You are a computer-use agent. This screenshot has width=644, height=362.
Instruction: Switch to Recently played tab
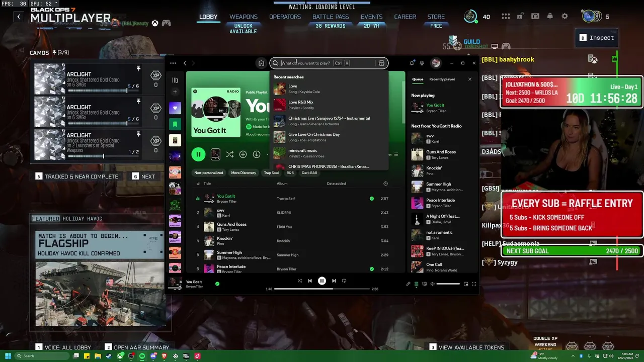(x=442, y=79)
